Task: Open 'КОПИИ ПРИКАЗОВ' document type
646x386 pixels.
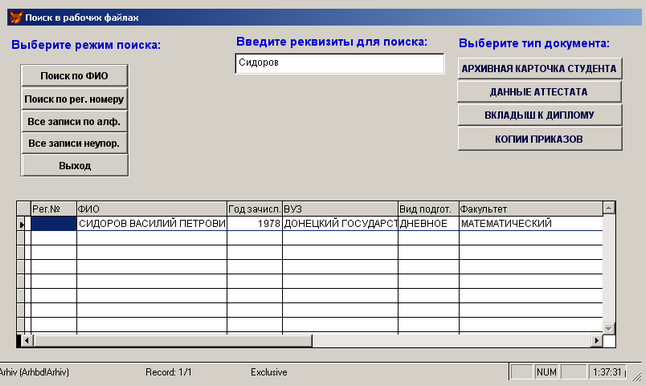Action: pyautogui.click(x=539, y=139)
